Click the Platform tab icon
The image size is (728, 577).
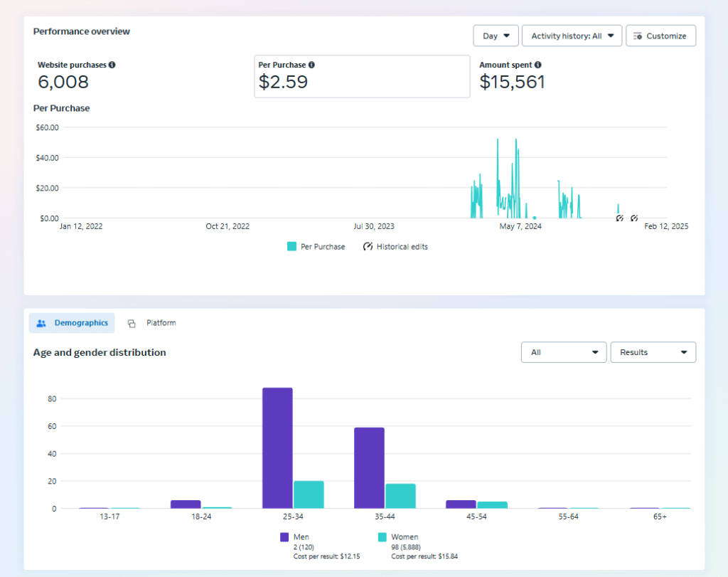[x=132, y=324]
